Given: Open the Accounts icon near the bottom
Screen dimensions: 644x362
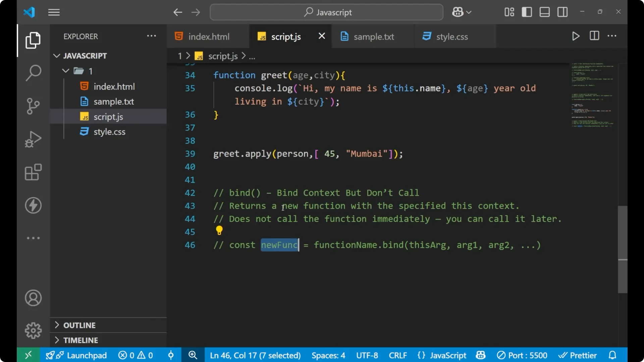Looking at the screenshot, I should click(x=33, y=298).
